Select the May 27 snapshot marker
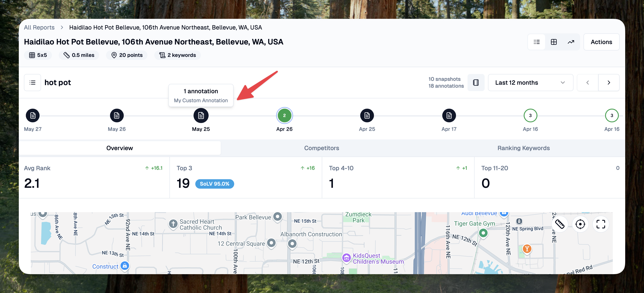The height and width of the screenshot is (293, 644). pyautogui.click(x=33, y=115)
